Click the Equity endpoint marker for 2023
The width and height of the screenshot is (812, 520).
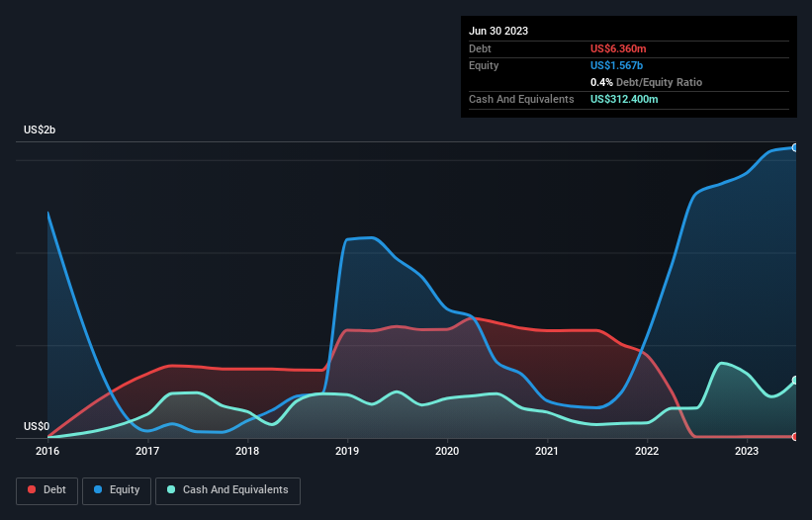(x=795, y=148)
